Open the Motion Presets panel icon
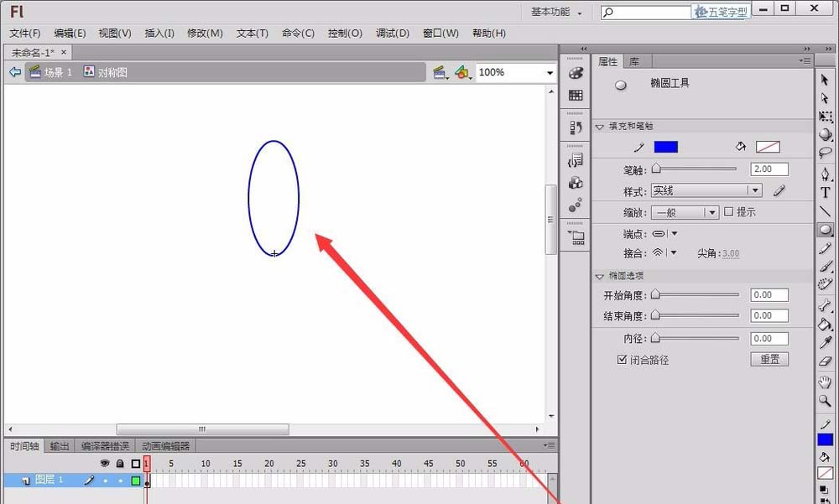The image size is (839, 504). point(576,205)
